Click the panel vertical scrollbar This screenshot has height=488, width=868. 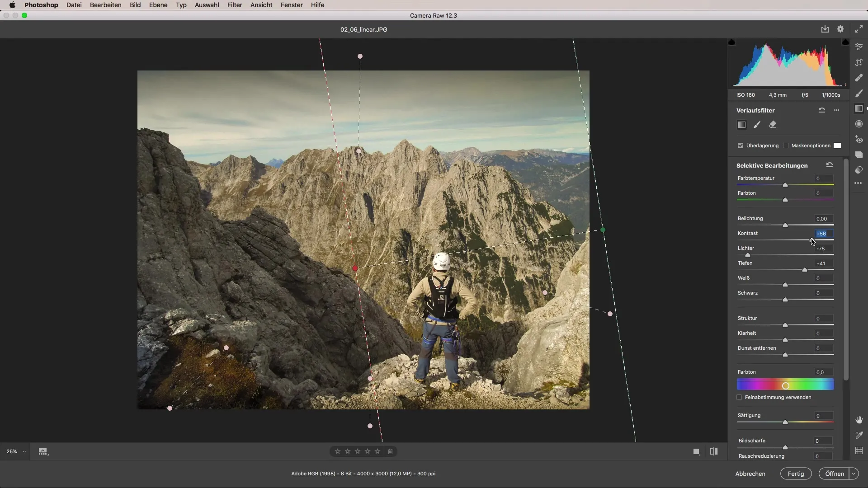pos(846,269)
